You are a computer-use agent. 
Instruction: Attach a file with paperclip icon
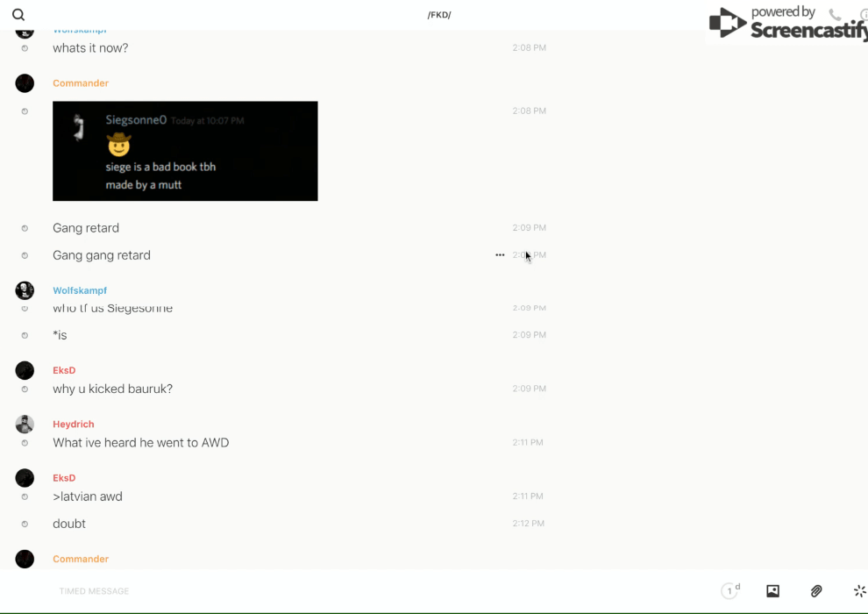click(x=816, y=591)
